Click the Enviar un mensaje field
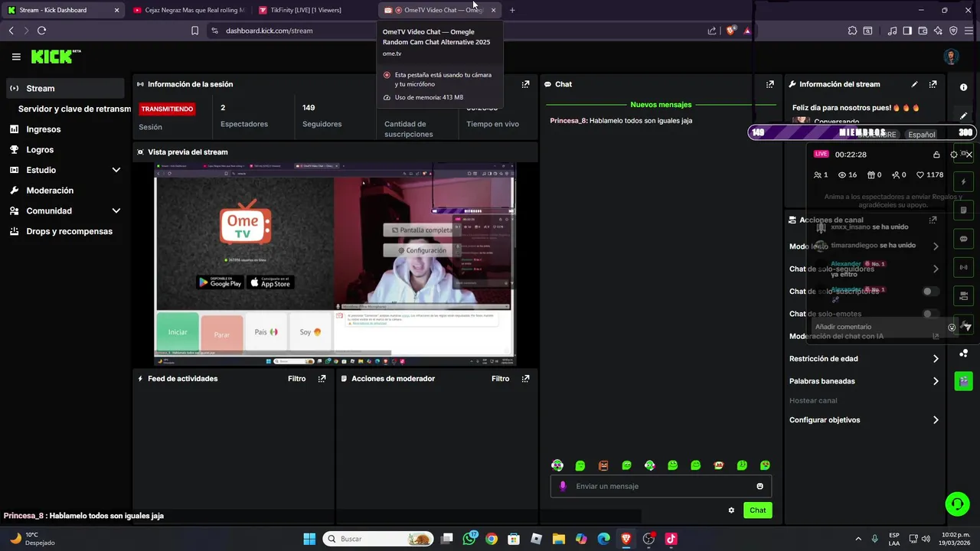Viewport: 980px width, 551px height. 661,486
